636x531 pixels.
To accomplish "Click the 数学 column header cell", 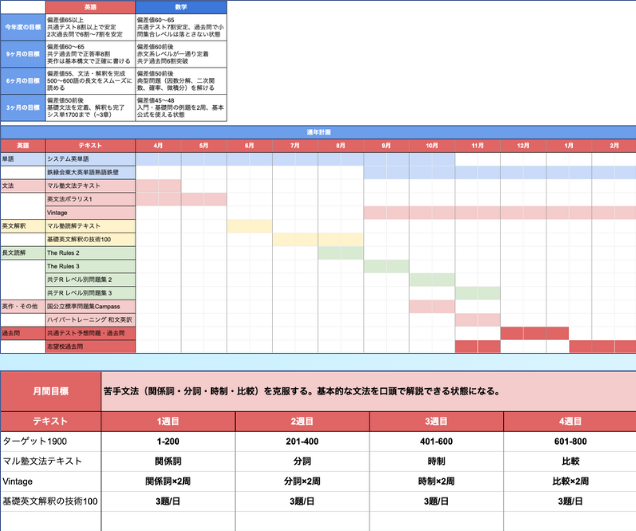I will [181, 7].
